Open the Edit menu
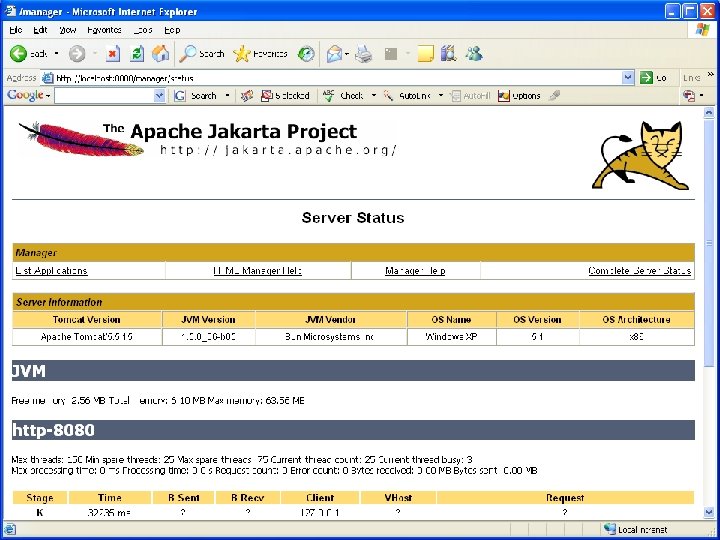This screenshot has width=720, height=540. coord(40,30)
